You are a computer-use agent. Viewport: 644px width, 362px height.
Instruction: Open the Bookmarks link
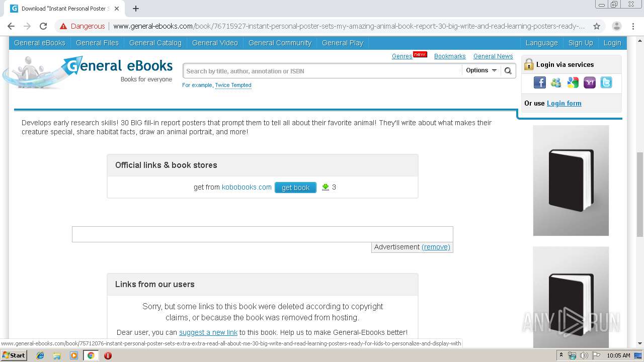click(450, 56)
